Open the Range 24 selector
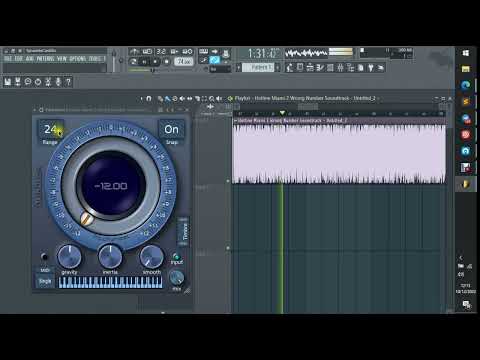The height and width of the screenshot is (360, 480). (x=51, y=129)
